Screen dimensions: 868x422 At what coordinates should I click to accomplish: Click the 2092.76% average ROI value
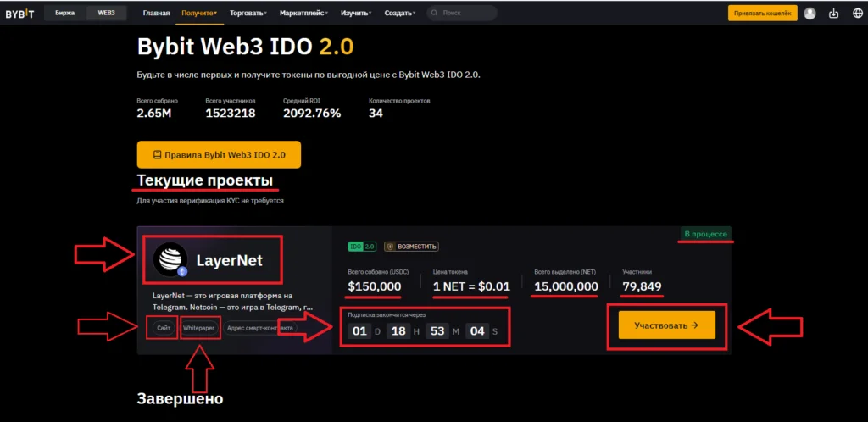click(312, 114)
